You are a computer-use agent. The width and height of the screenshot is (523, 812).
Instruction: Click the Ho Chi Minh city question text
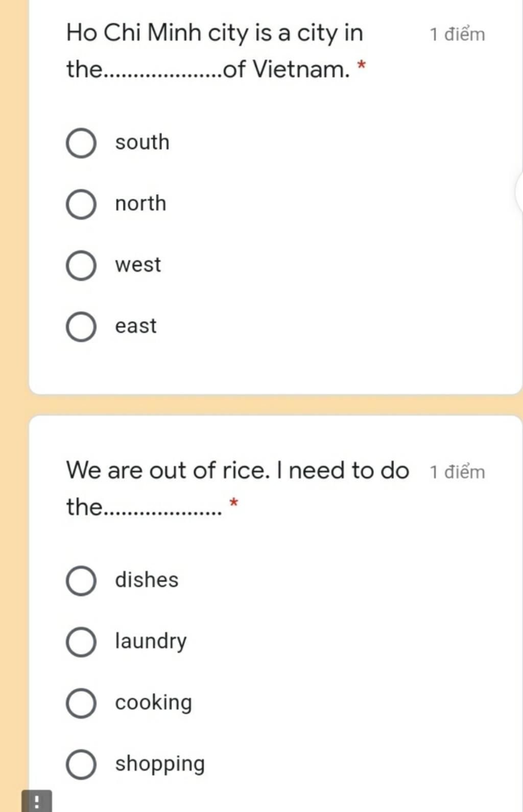click(x=215, y=51)
